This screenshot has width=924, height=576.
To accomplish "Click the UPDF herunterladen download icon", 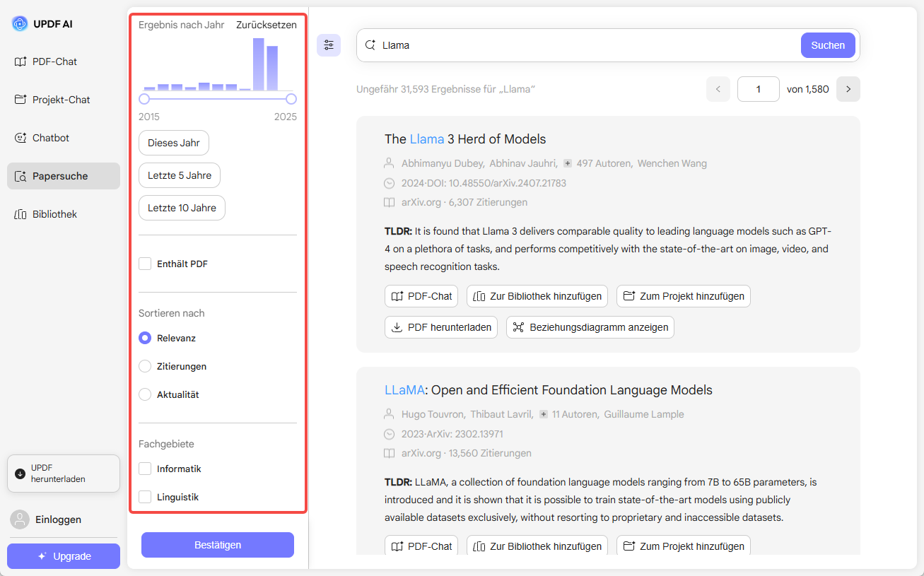I will pyautogui.click(x=20, y=474).
